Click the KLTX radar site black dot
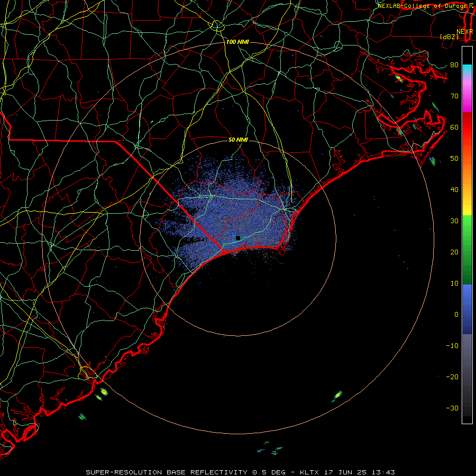 pos(238,238)
